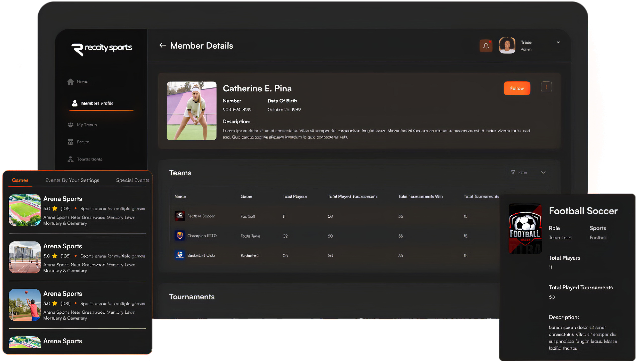Expand the Trixie admin account dropdown
The height and width of the screenshot is (362, 644).
coord(558,42)
